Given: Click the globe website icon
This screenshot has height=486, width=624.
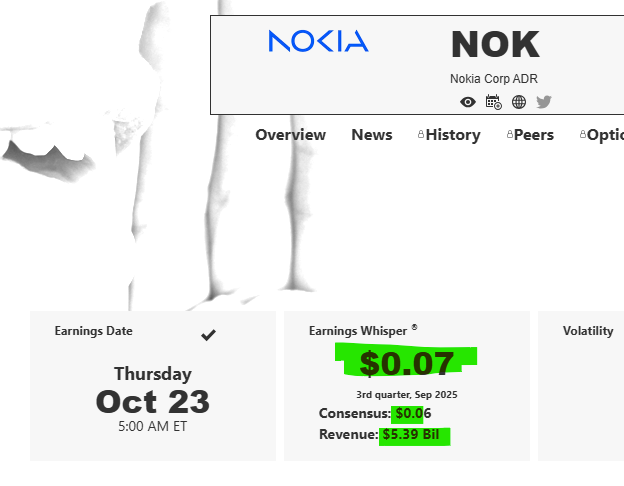Looking at the screenshot, I should click(x=519, y=102).
